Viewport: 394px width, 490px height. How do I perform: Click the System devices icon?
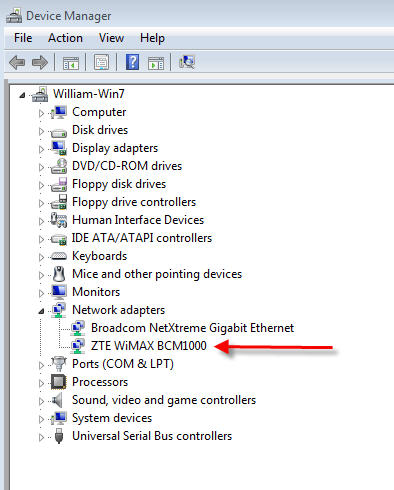59,418
